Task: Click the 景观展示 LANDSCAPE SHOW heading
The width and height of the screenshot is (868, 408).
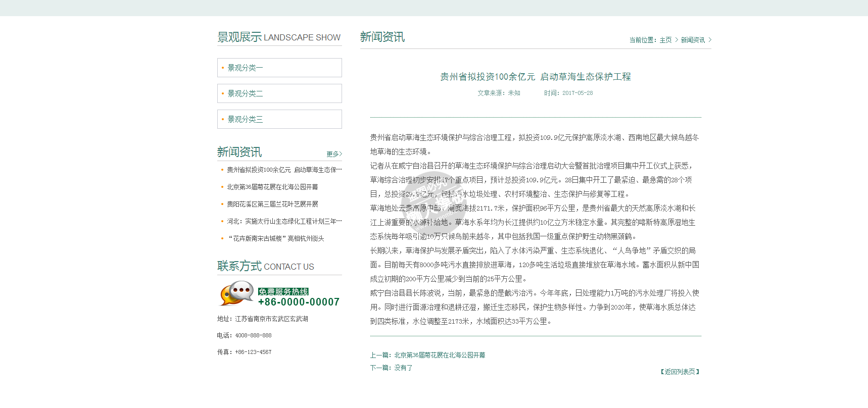Action: (279, 37)
